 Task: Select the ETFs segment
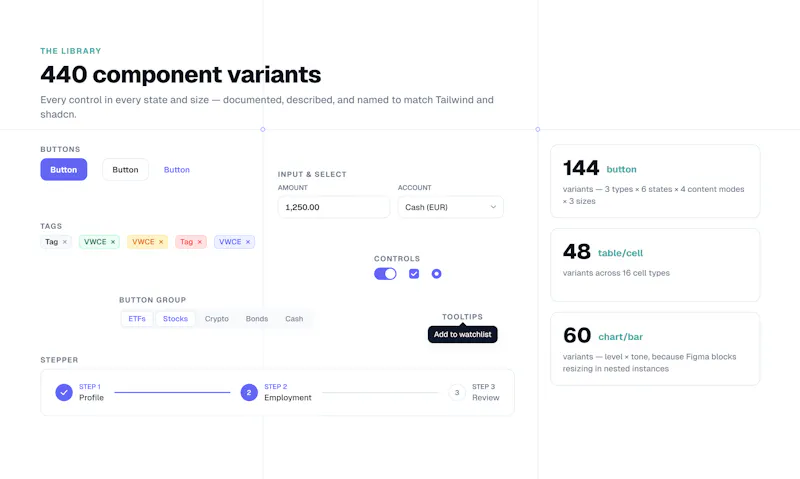pyautogui.click(x=137, y=319)
